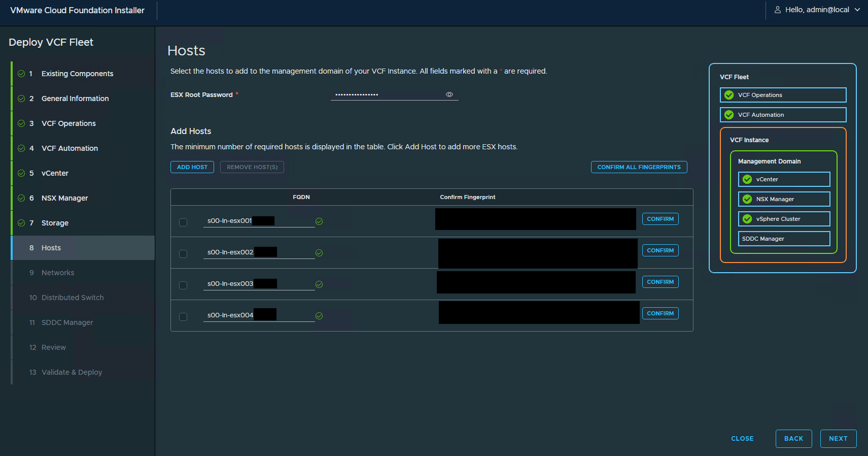Go to step 2 General Information

83,99
